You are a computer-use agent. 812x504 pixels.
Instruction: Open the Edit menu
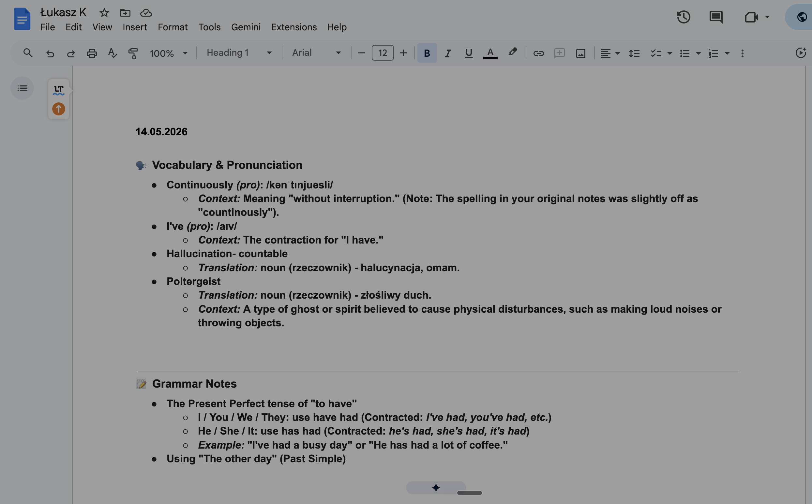coord(73,27)
